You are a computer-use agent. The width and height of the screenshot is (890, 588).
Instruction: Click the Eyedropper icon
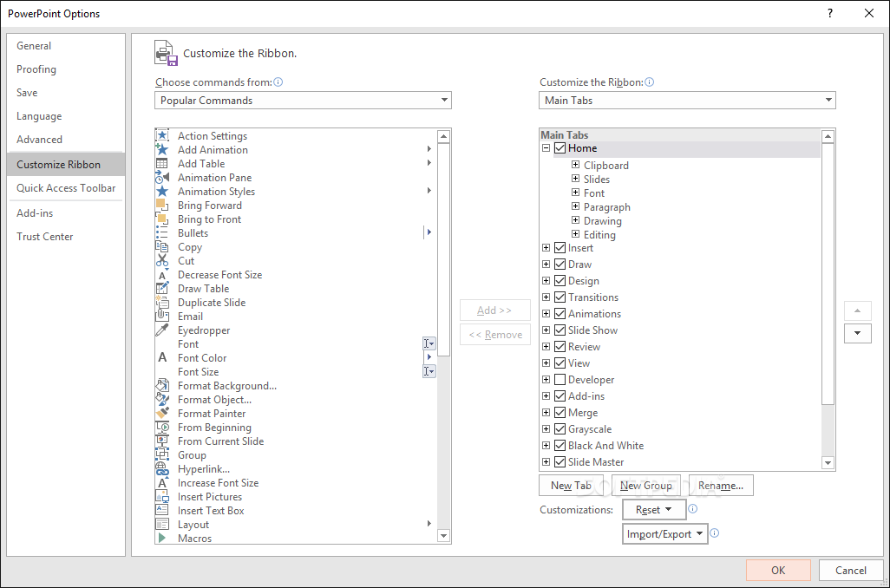tap(162, 330)
